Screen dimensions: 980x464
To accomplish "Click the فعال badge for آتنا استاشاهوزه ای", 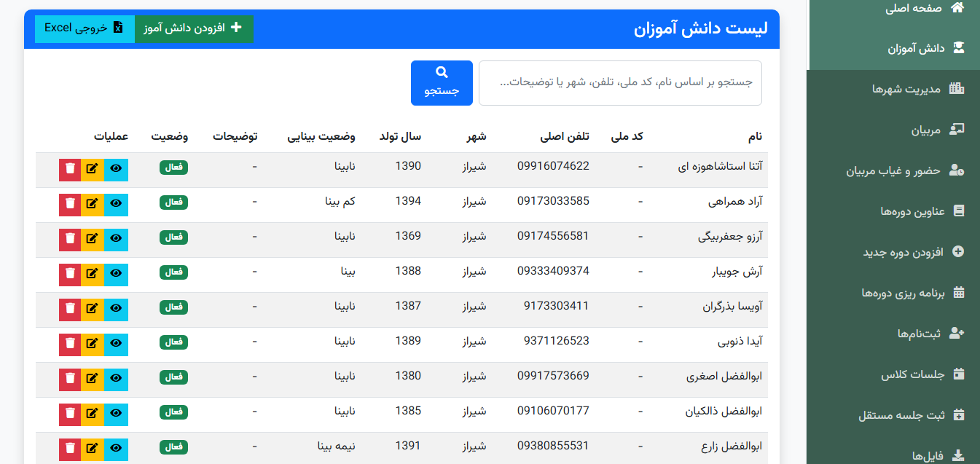I will 173,168.
